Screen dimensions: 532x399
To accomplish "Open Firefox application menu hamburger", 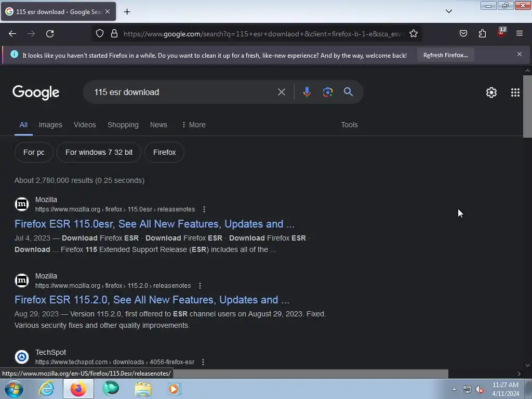I will 520,33.
